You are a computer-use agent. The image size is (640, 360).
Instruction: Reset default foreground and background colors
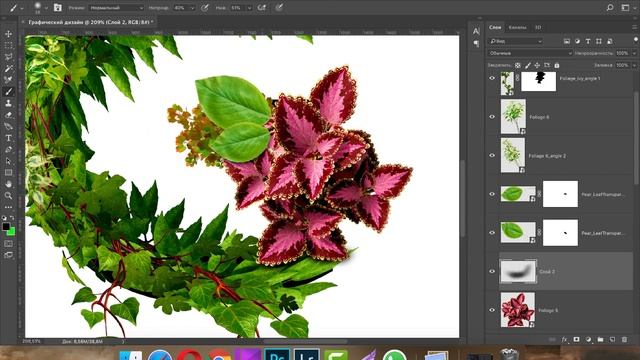[4, 218]
